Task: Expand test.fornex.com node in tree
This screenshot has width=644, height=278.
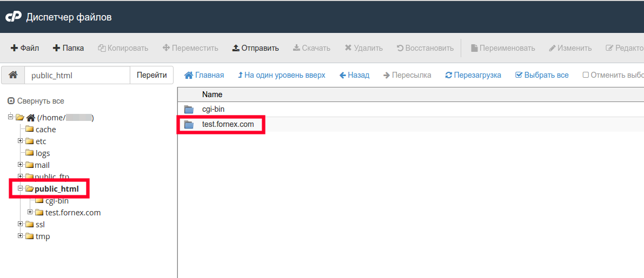Action: [x=30, y=212]
